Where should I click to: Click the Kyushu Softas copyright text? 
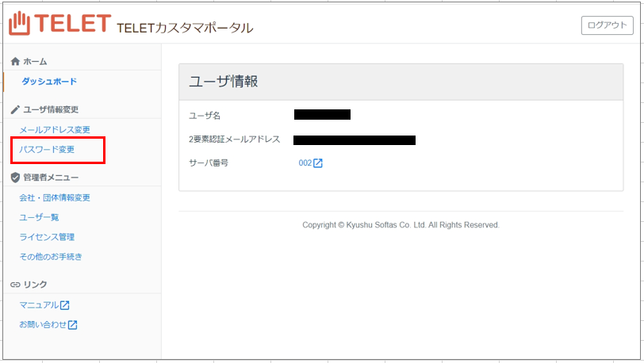point(401,225)
